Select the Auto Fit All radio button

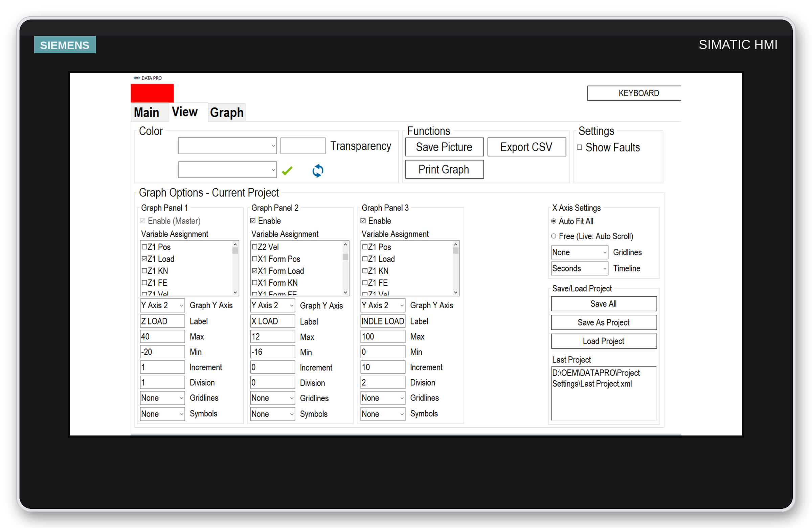pos(554,221)
